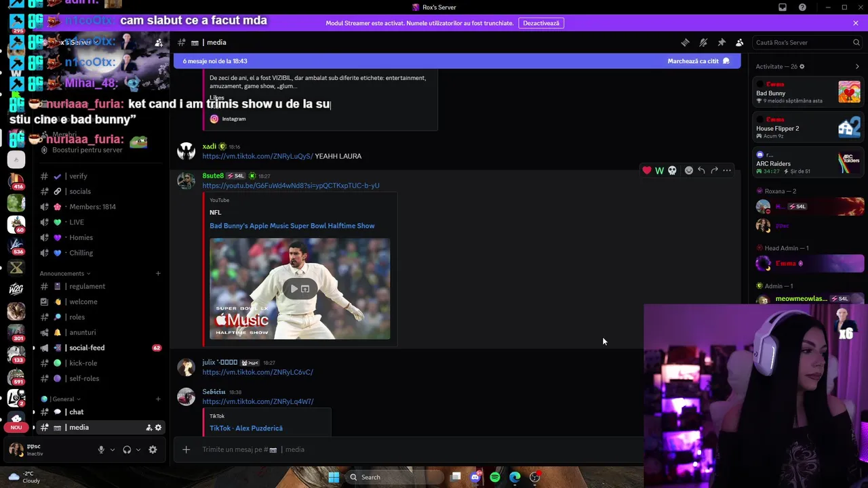The width and height of the screenshot is (868, 488).
Task: Toggle microphone mute in user panel
Action: (x=101, y=449)
